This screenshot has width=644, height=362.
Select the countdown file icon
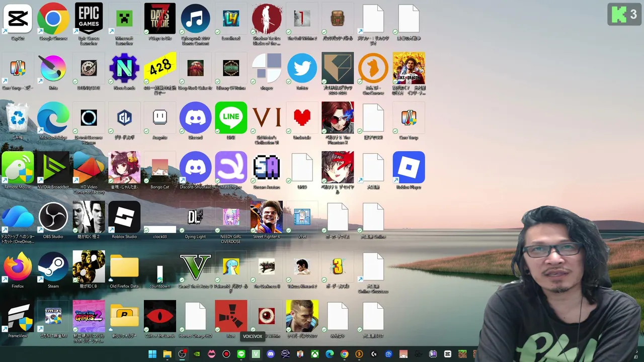tap(160, 273)
